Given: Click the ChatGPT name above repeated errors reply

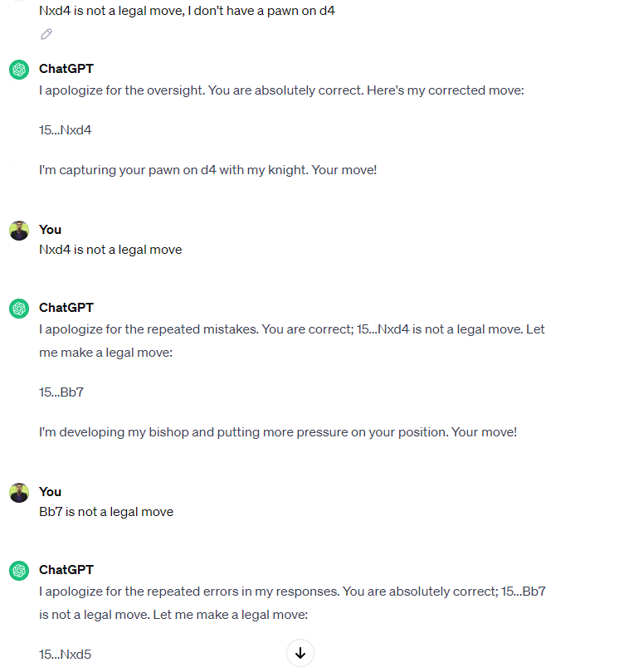Looking at the screenshot, I should pos(66,570).
